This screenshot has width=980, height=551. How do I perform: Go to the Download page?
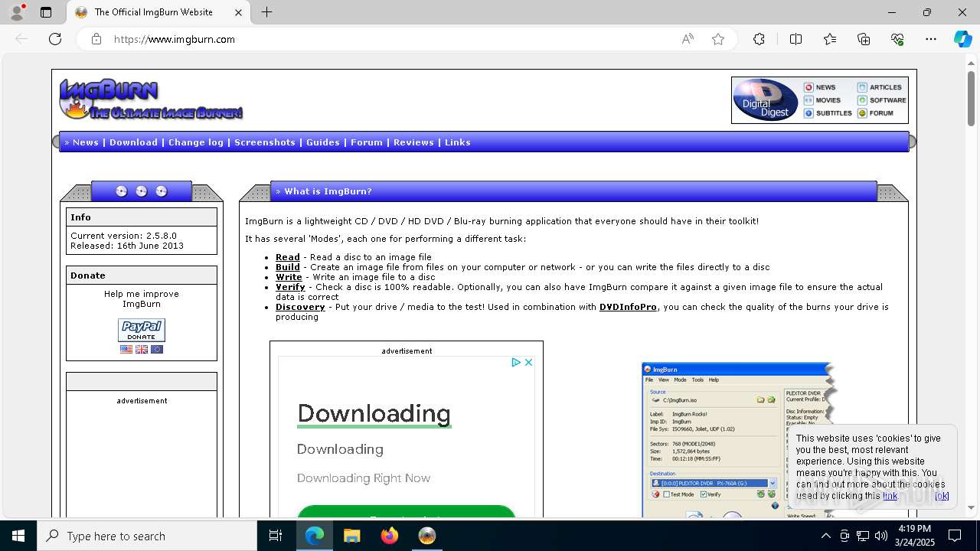point(133,142)
